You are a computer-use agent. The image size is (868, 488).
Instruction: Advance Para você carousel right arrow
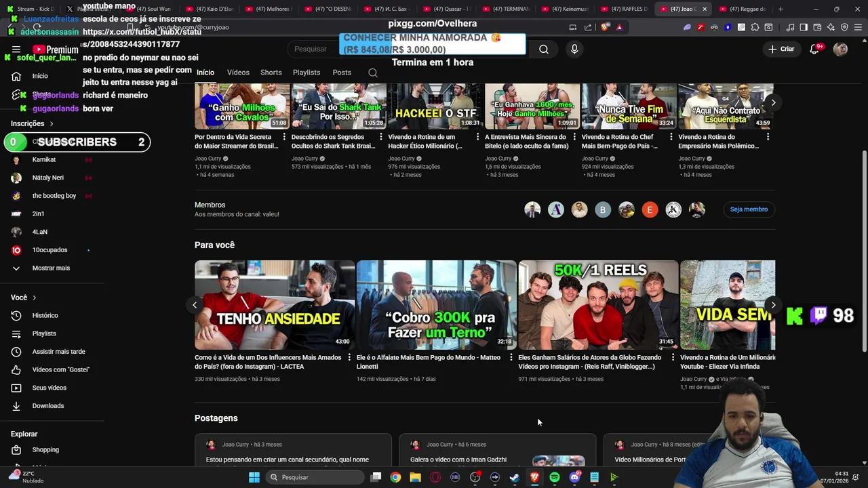pos(773,305)
